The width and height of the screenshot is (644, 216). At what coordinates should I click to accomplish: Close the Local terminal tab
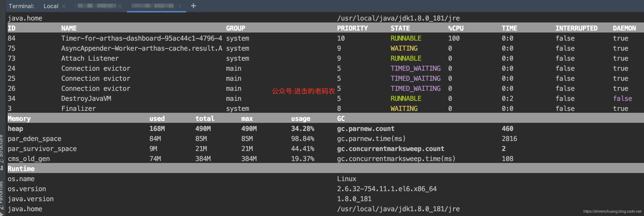click(x=64, y=6)
